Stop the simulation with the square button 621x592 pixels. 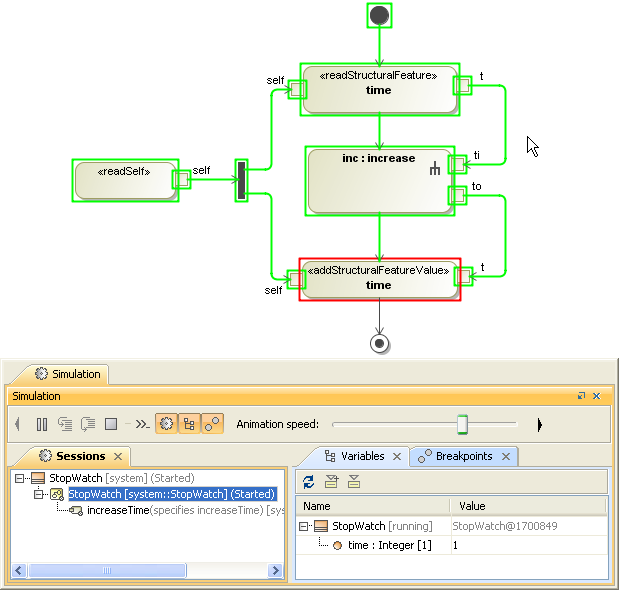(112, 424)
